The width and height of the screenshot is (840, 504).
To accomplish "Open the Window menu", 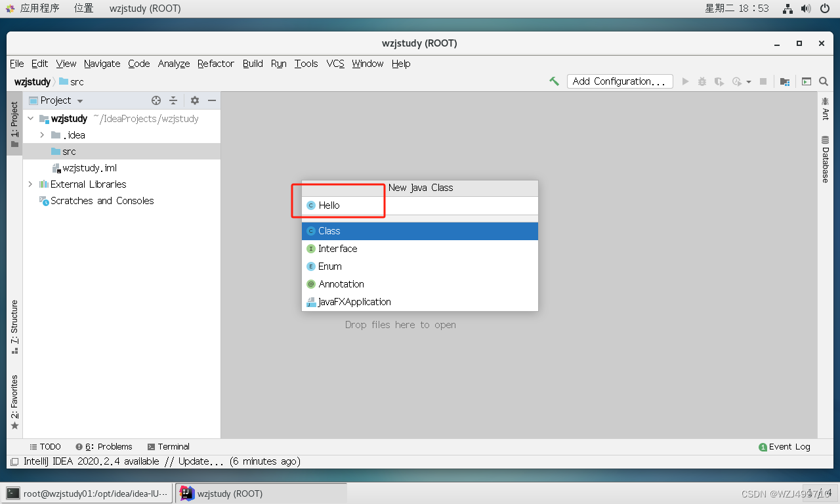I will (x=367, y=64).
